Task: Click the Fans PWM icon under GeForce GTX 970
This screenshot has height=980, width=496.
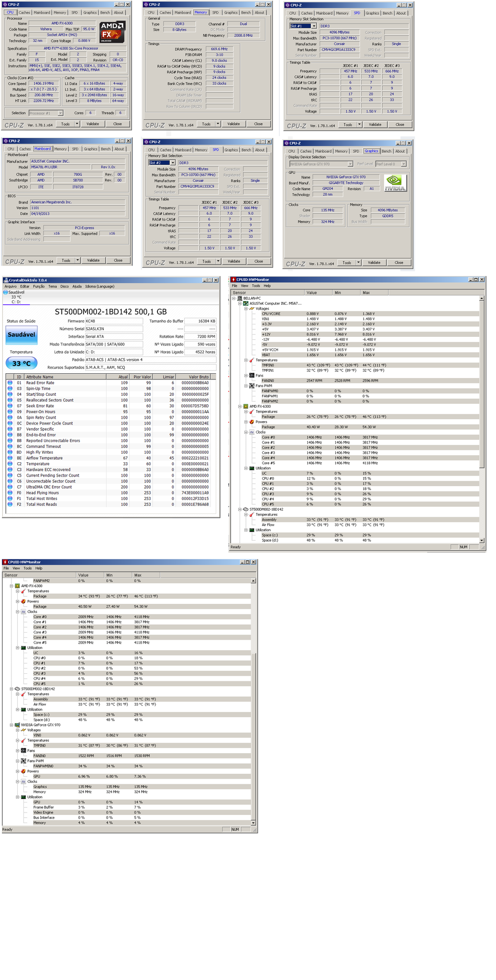Action: 23,761
